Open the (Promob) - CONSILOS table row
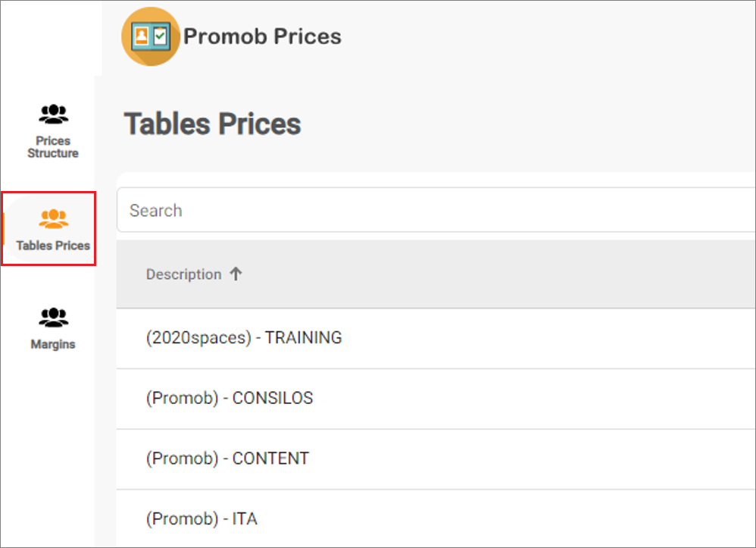Screen dimensions: 756x548 pyautogui.click(x=436, y=399)
